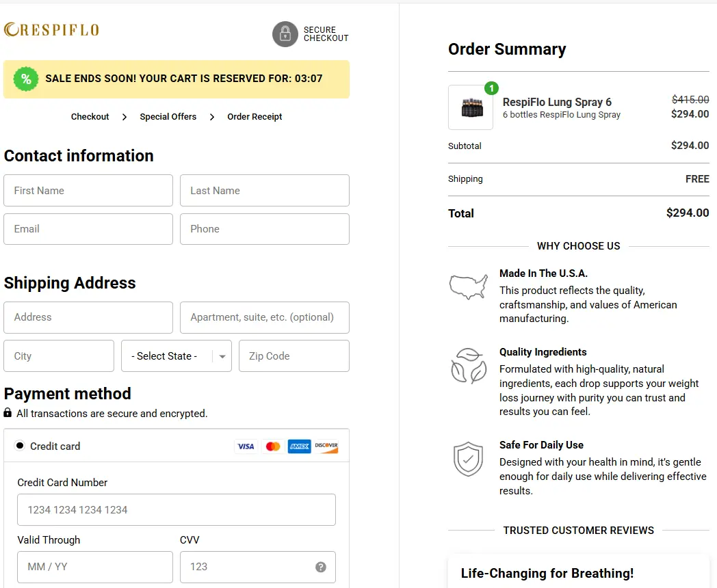Click the SECURE CHECKOUT text
This screenshot has width=717, height=588.
point(326,34)
